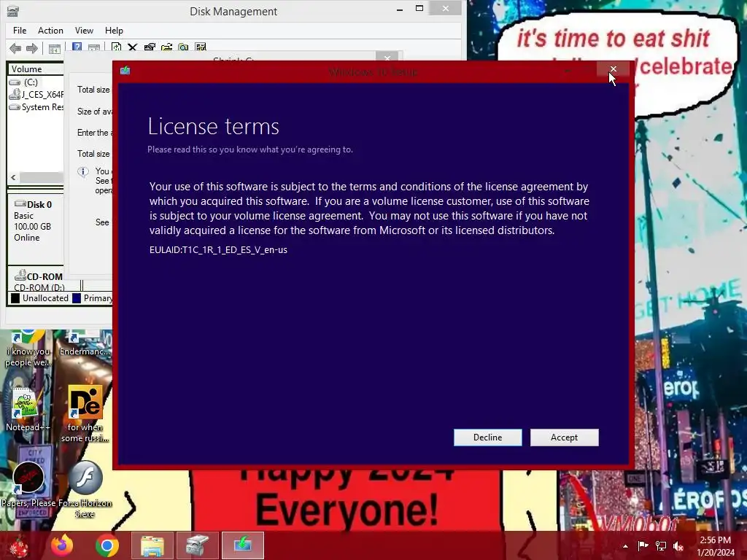Open the Endermanc... desktop shortcut

point(85,344)
